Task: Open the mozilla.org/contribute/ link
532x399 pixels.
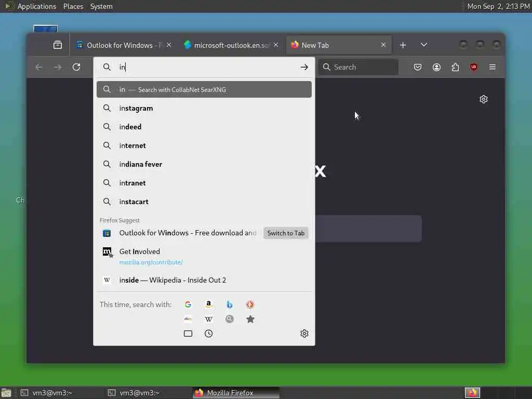Action: (x=151, y=262)
